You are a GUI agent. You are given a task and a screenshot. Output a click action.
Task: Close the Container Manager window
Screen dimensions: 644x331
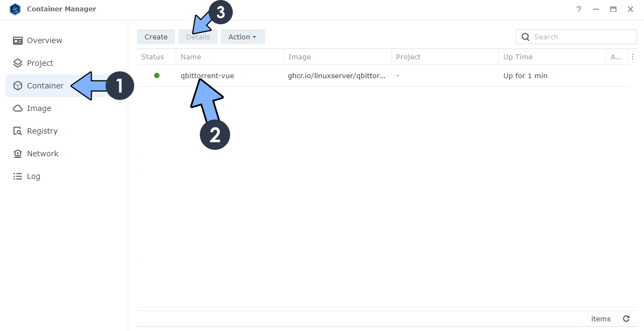click(631, 9)
